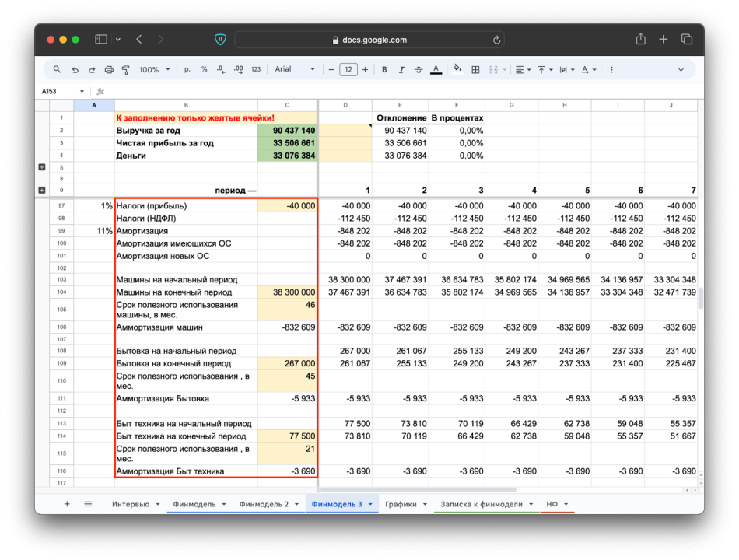Decrease the decimal places
Image resolution: width=739 pixels, height=560 pixels.
pos(221,69)
